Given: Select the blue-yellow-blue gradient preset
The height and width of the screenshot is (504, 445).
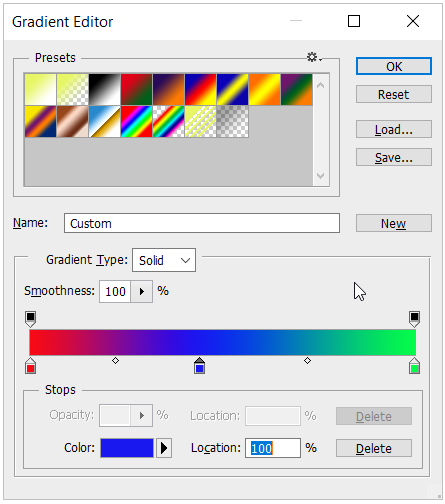Looking at the screenshot, I should 233,89.
